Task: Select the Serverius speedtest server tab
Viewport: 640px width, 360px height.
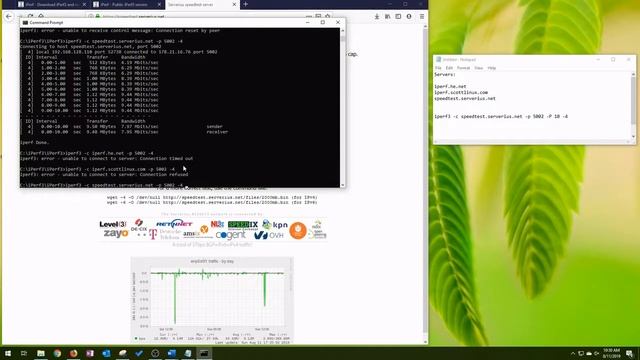Action: [202, 4]
